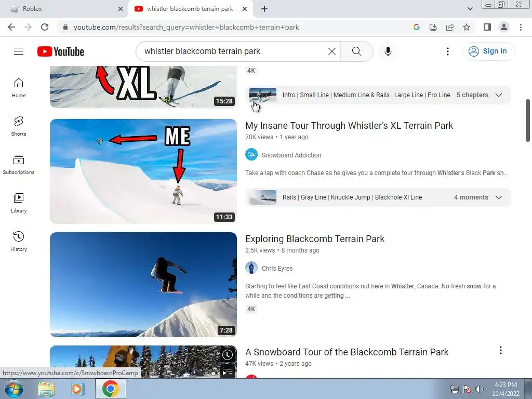The image size is (532, 399).
Task: Open Chris Eyres channel avatar
Action: pyautogui.click(x=251, y=268)
